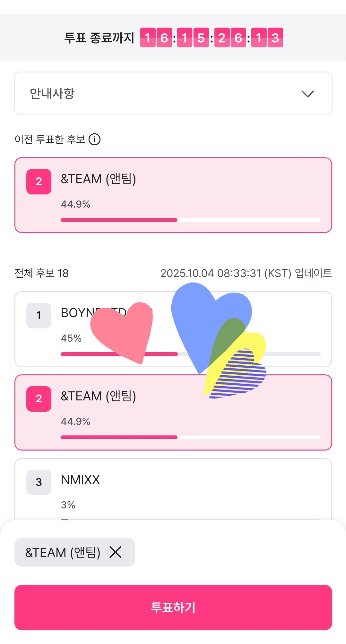Click the countdown timer digits
The height and width of the screenshot is (644, 346).
click(x=212, y=38)
